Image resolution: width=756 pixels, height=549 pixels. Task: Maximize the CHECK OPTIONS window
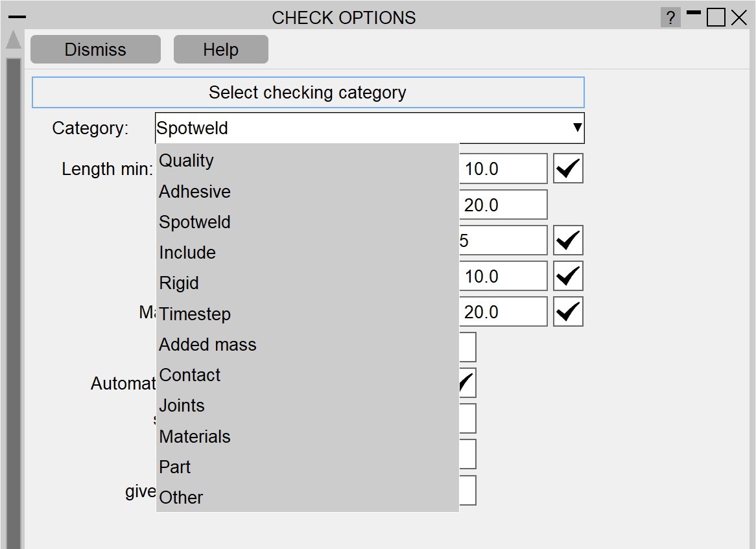(x=716, y=18)
